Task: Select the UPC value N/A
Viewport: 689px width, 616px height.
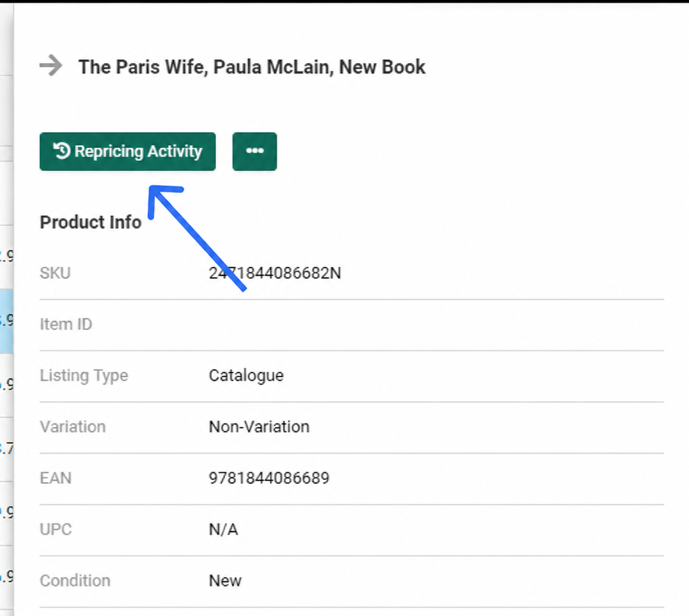Action: [x=223, y=530]
